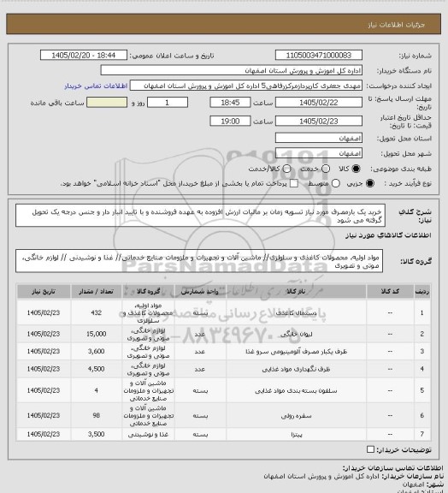Screen dimensions: 448x493
Task: Select the ظرف یکبار مصرف آلومینیومی row name
Action: [297, 352]
